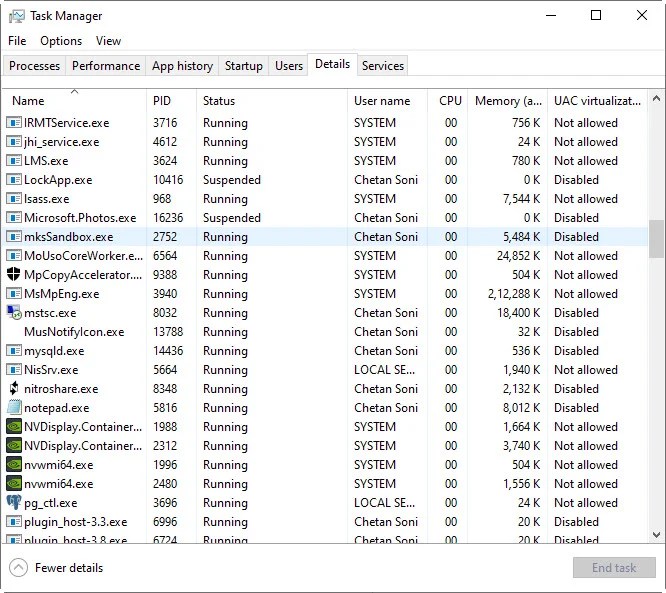Sort by the Status column header
666x593 pixels.
point(272,101)
